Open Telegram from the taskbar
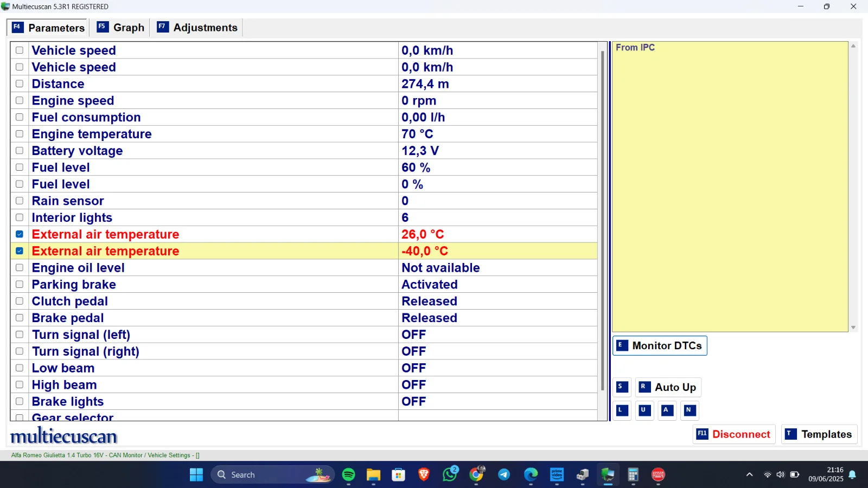 pyautogui.click(x=504, y=475)
